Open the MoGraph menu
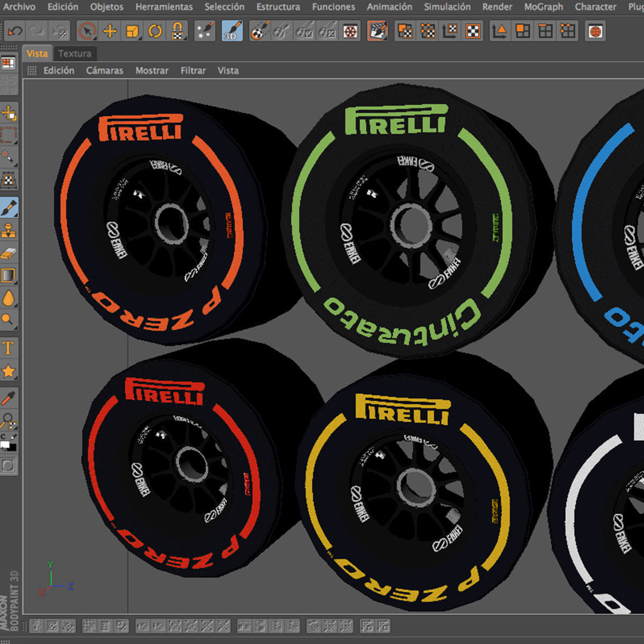Image resolution: width=644 pixels, height=644 pixels. coord(544,7)
